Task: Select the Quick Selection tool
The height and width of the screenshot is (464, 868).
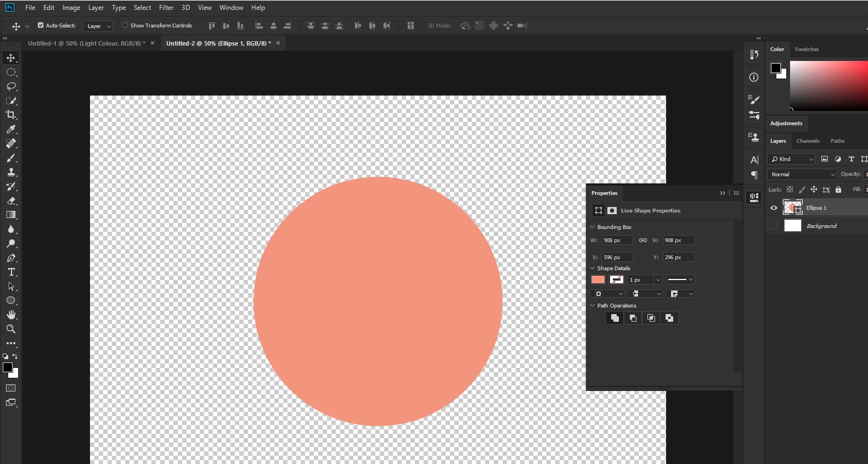Action: click(x=11, y=100)
